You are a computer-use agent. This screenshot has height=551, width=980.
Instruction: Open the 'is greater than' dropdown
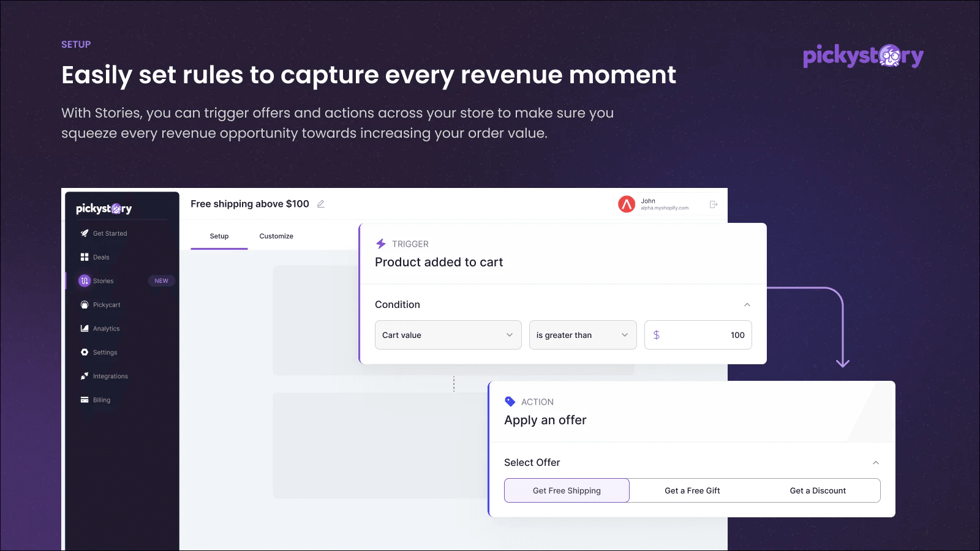click(582, 335)
